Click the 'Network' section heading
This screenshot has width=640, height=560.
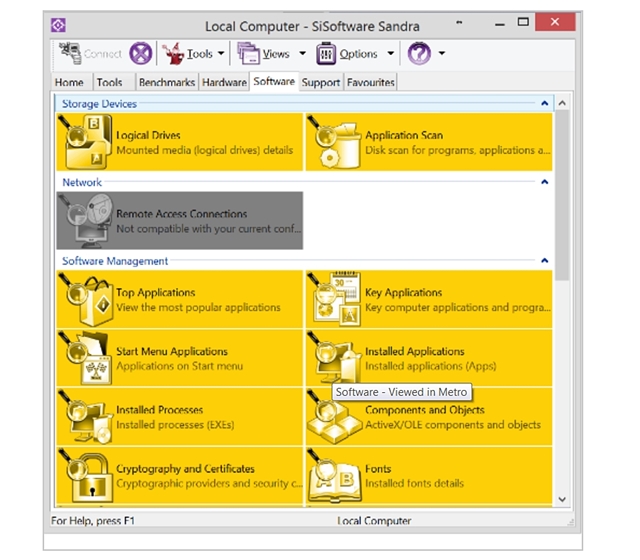82,182
